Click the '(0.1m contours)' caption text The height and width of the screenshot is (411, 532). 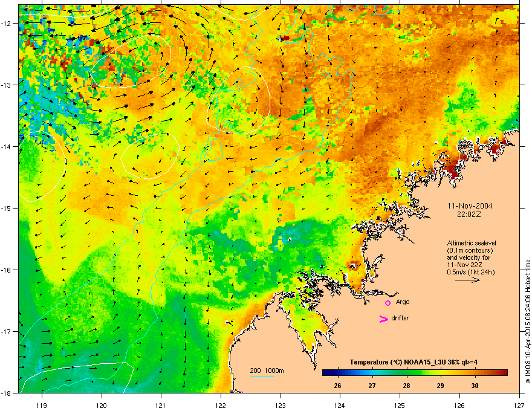coord(470,251)
